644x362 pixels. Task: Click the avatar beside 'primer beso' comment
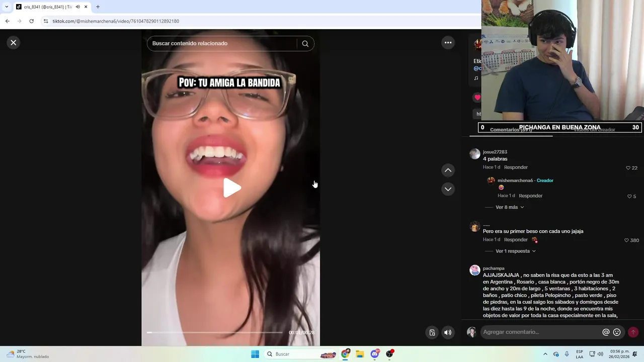point(474,227)
